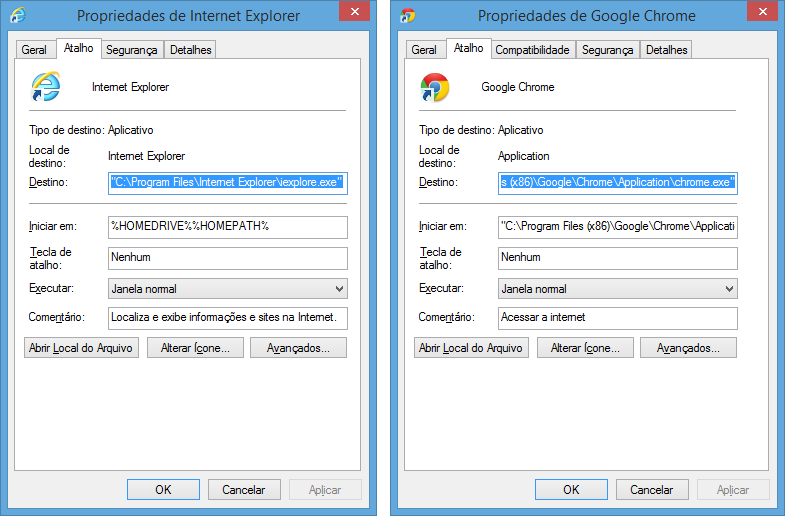Click Tecla de atalho field in Internet Explorer window
The image size is (785, 518).
click(228, 258)
